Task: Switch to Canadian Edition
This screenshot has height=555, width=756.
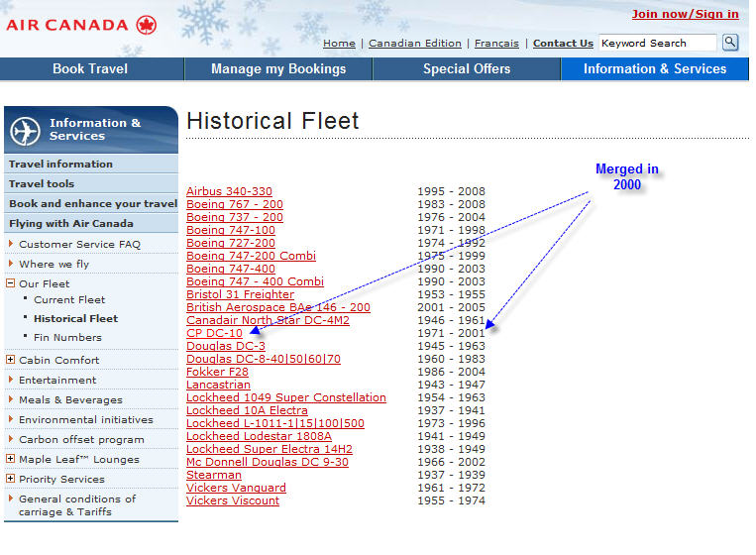Action: [414, 44]
